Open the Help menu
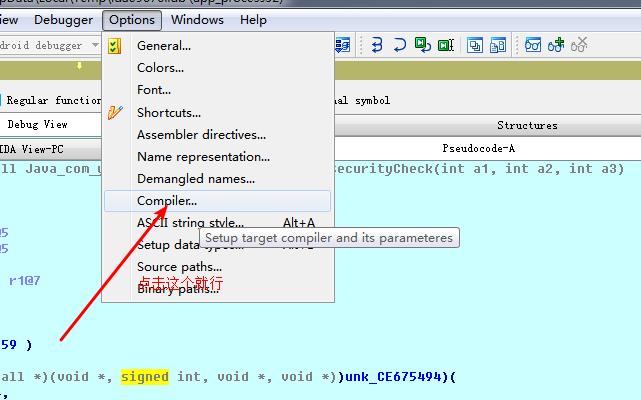The image size is (641, 400). [x=253, y=20]
